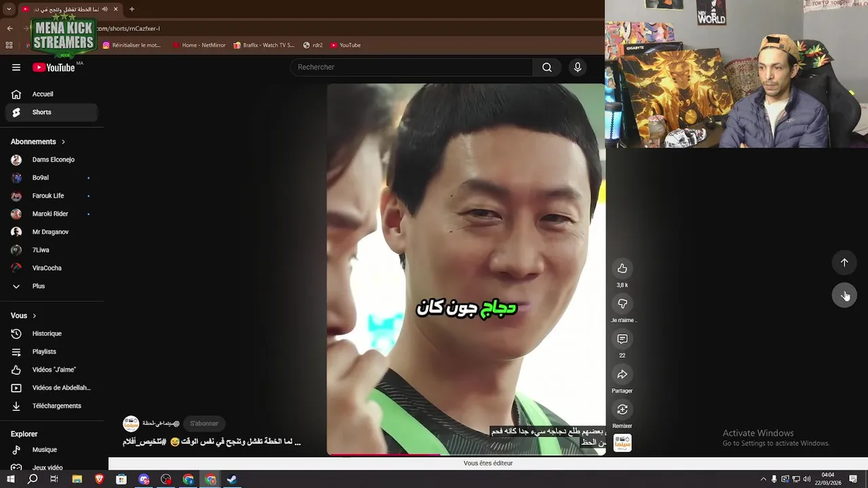Open a new browser tab
868x488 pixels.
pyautogui.click(x=132, y=9)
